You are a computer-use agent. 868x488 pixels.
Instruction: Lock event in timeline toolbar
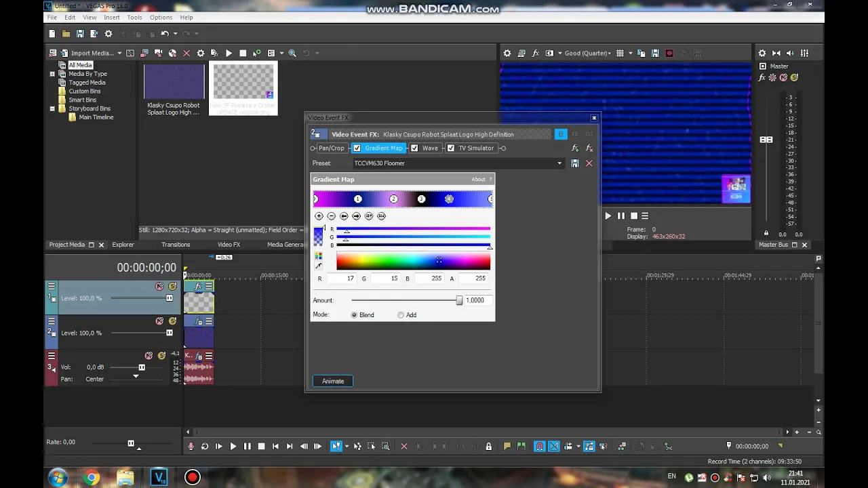coord(488,446)
